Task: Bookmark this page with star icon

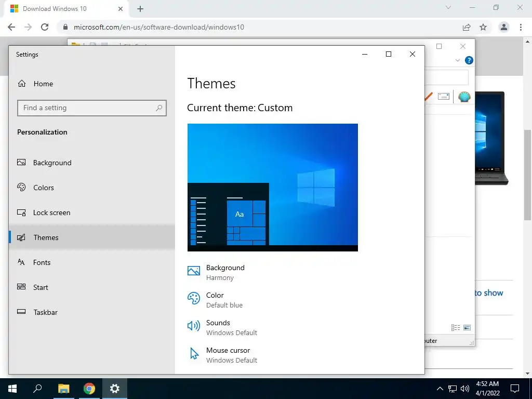Action: (483, 27)
